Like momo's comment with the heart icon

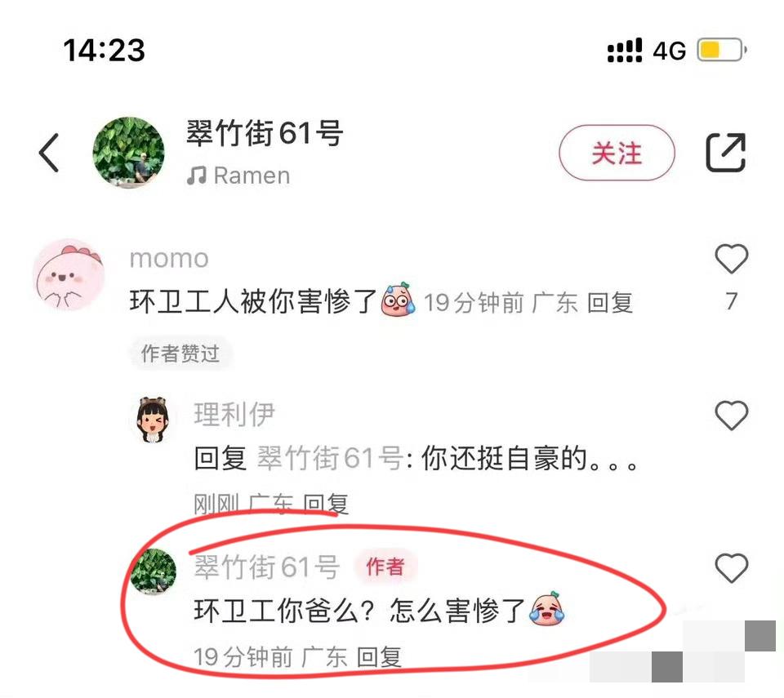[732, 259]
